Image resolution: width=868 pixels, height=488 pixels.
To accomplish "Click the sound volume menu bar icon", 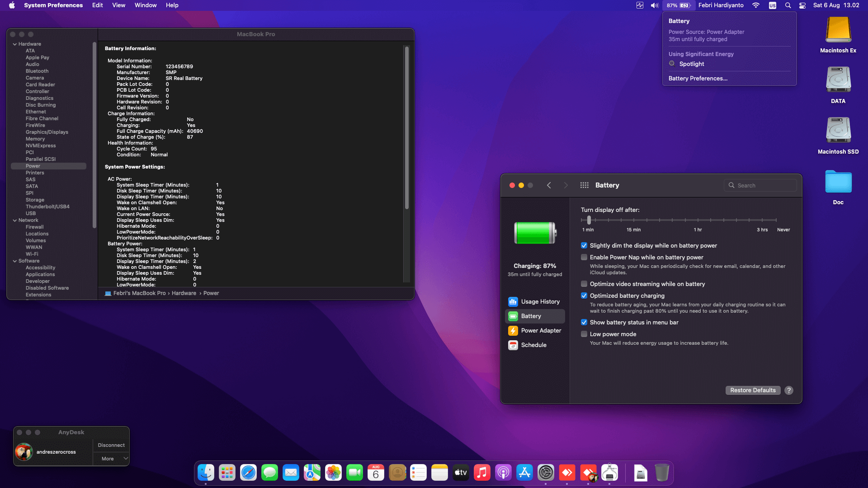I will click(x=655, y=5).
